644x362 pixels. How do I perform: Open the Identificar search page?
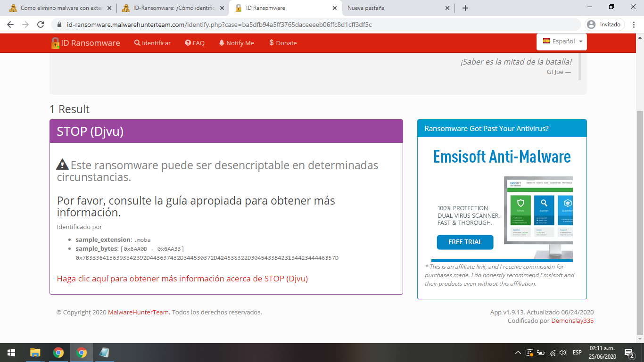(152, 43)
